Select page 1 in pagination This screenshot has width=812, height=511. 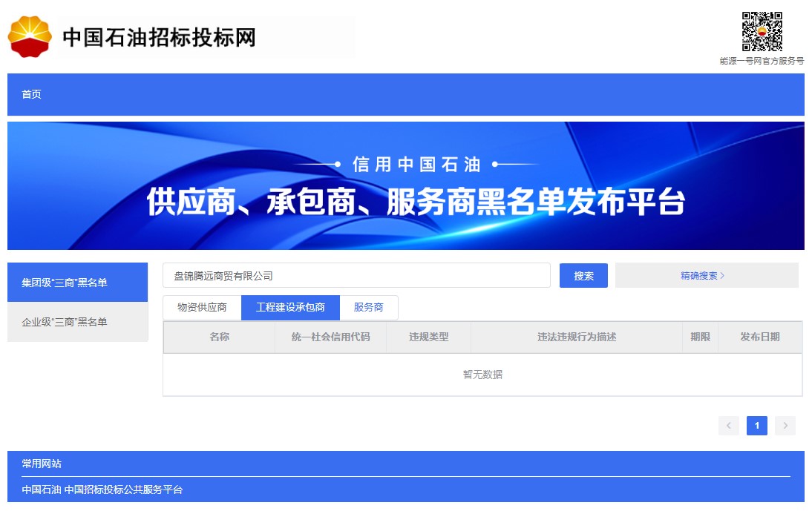(x=756, y=426)
